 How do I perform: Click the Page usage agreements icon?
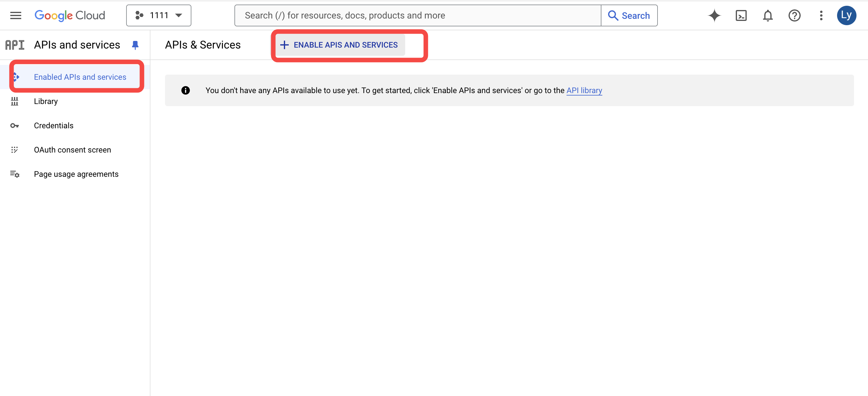[x=15, y=174]
